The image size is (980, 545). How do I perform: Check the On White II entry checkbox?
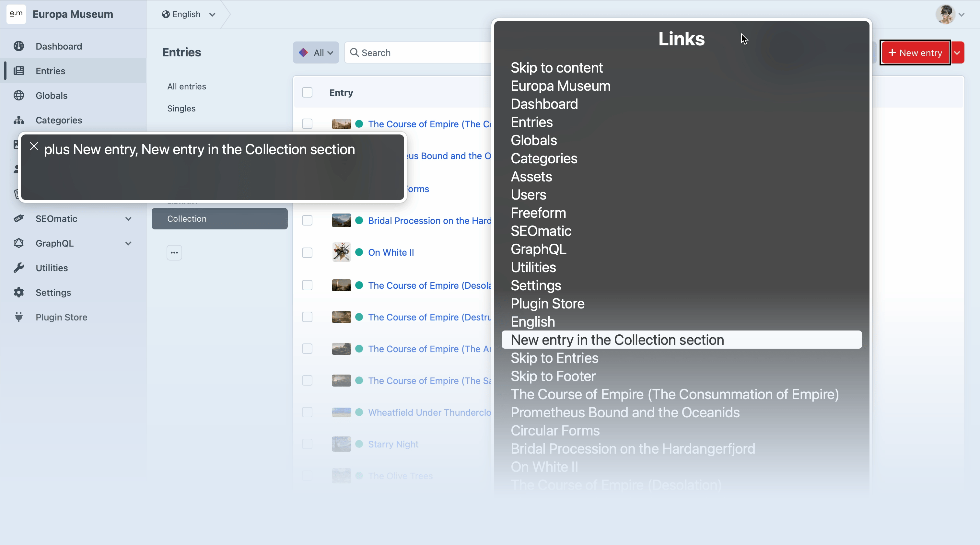click(x=307, y=252)
